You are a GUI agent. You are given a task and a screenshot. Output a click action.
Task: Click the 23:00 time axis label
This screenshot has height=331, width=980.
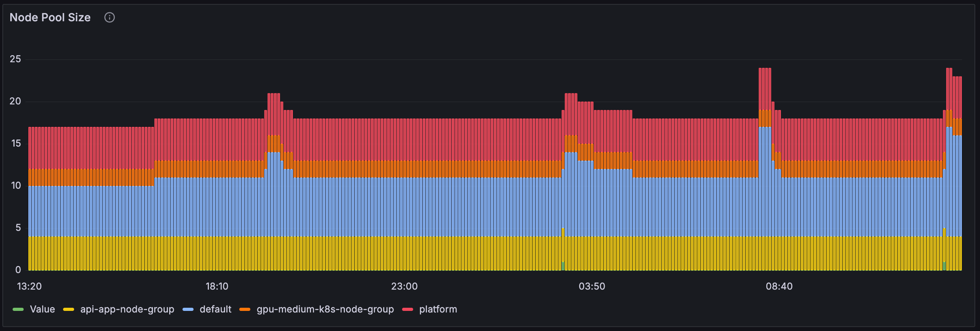[404, 286]
